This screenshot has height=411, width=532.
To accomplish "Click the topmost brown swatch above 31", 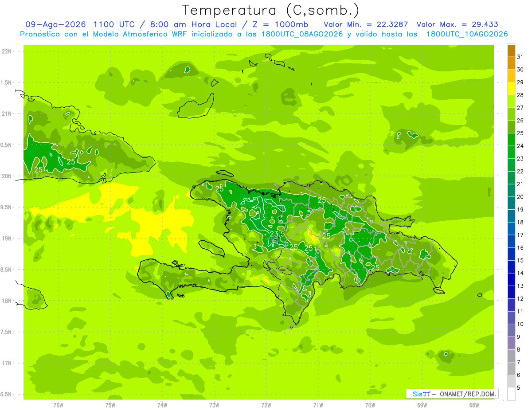I will click(x=511, y=51).
